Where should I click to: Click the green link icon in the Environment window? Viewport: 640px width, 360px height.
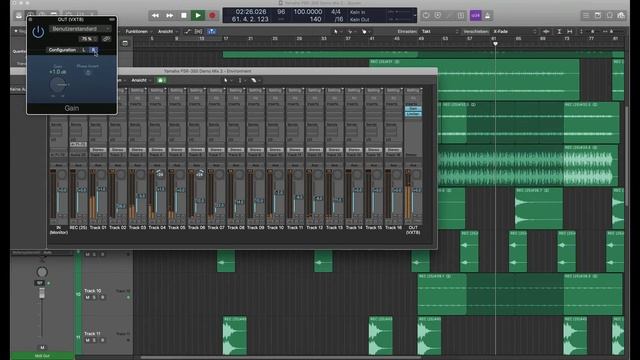161,80
